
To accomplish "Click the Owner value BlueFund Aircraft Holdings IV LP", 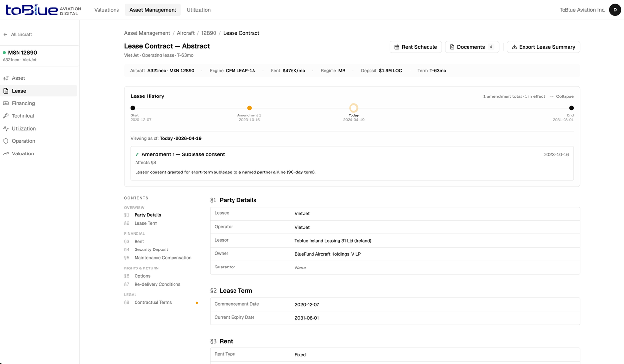I will pos(328,254).
